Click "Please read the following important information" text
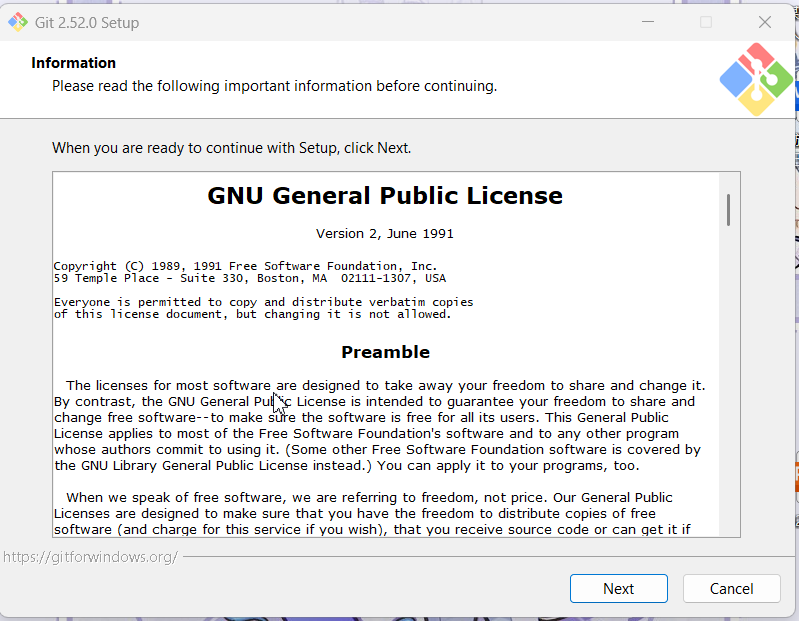This screenshot has height=621, width=799. 274,86
